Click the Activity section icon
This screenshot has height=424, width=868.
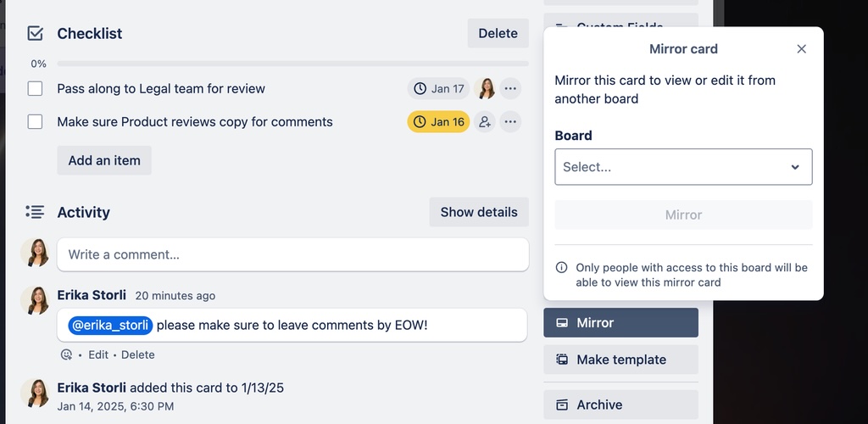[x=35, y=212]
